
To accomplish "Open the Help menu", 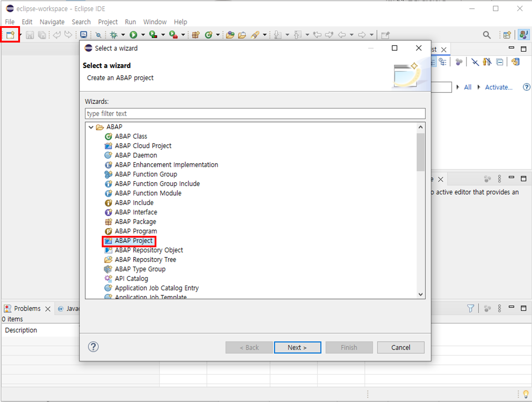I will pyautogui.click(x=181, y=22).
